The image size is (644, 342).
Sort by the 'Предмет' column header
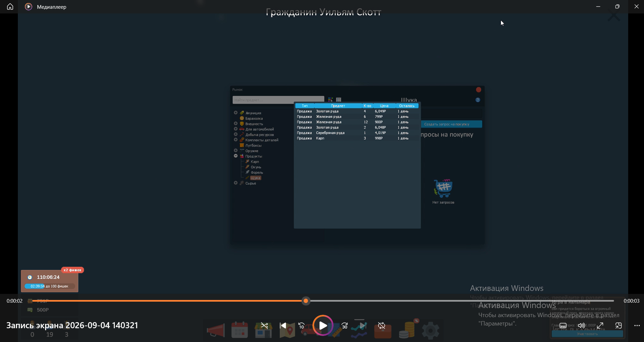pyautogui.click(x=338, y=106)
